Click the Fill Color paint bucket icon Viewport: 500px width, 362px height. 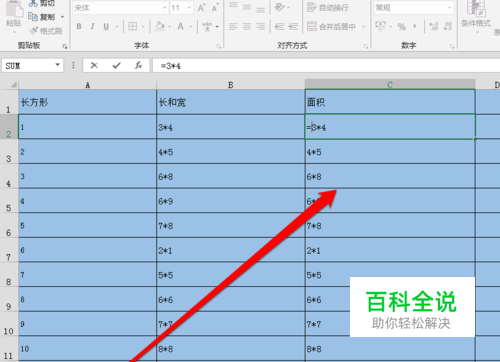tap(160, 26)
